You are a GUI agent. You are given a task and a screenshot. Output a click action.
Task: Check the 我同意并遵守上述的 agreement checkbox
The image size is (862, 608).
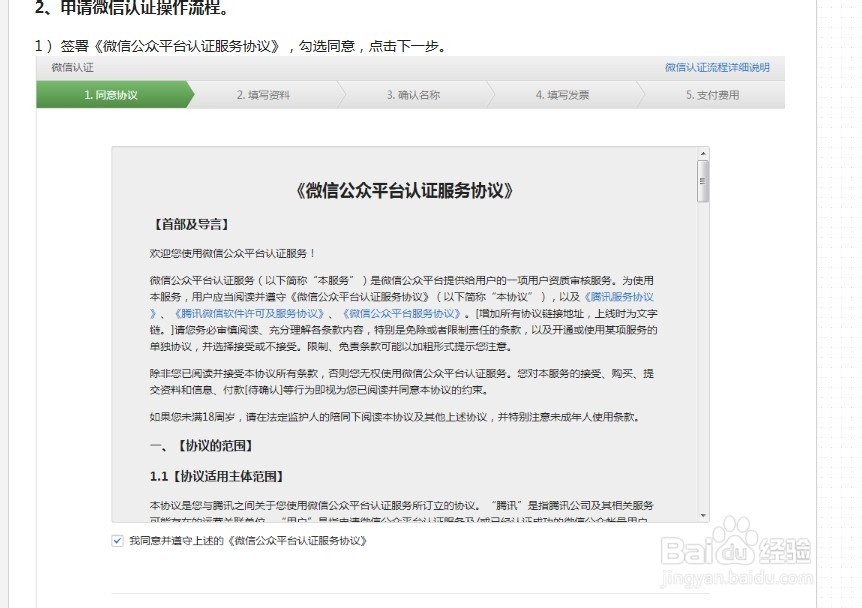(115, 541)
